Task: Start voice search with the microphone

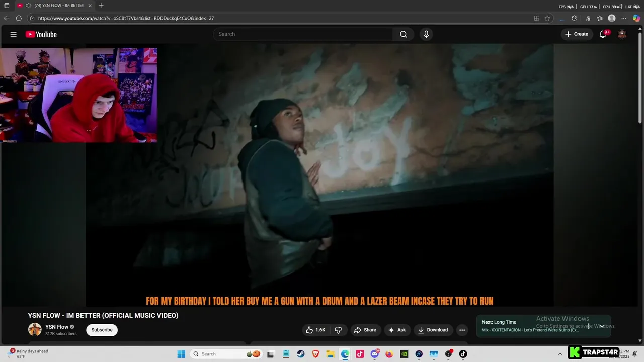Action: (426, 34)
